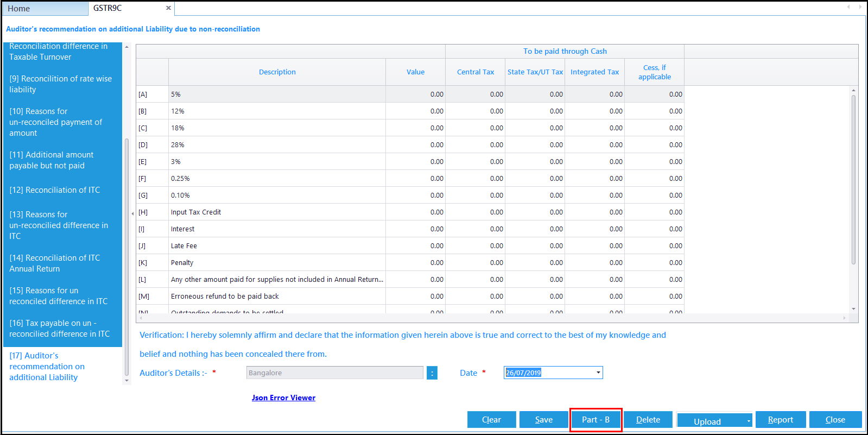This screenshot has height=435, width=868.
Task: Click table vertical scroll down arrow
Action: tap(854, 308)
